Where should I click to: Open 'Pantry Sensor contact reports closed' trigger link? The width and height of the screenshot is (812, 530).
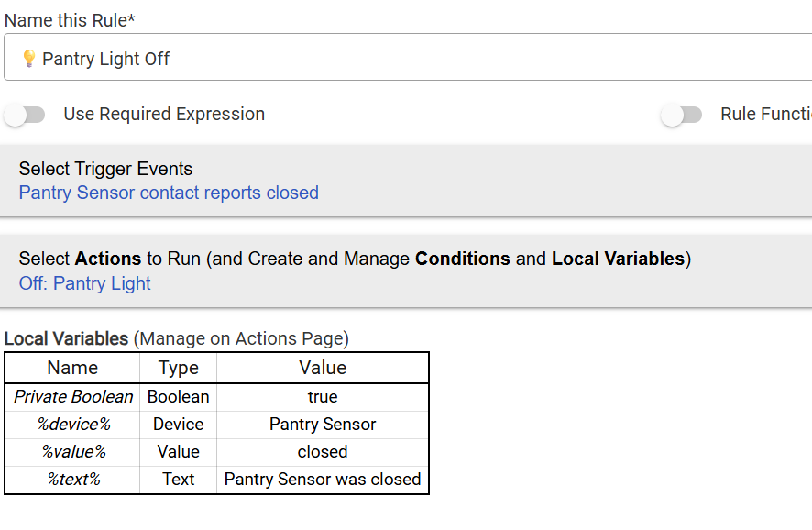click(x=169, y=193)
